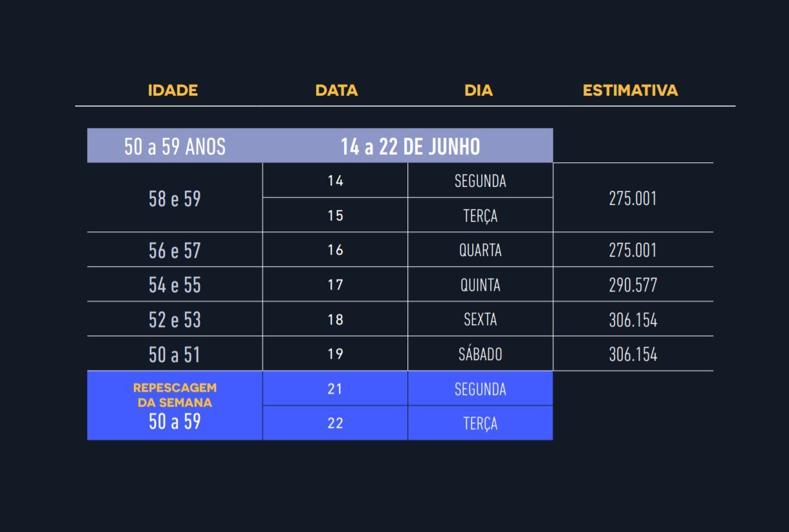Click the SÁBADO day cell
This screenshot has width=789, height=532.
click(481, 354)
